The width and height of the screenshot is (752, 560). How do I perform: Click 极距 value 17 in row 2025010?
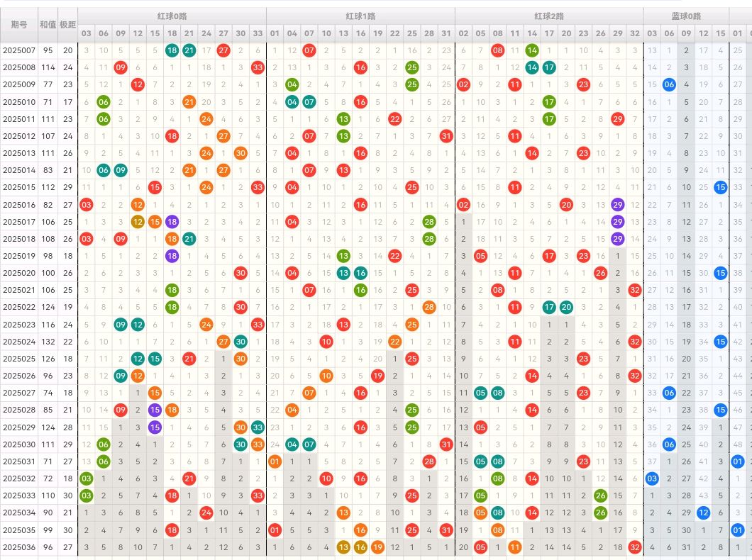tap(67, 101)
